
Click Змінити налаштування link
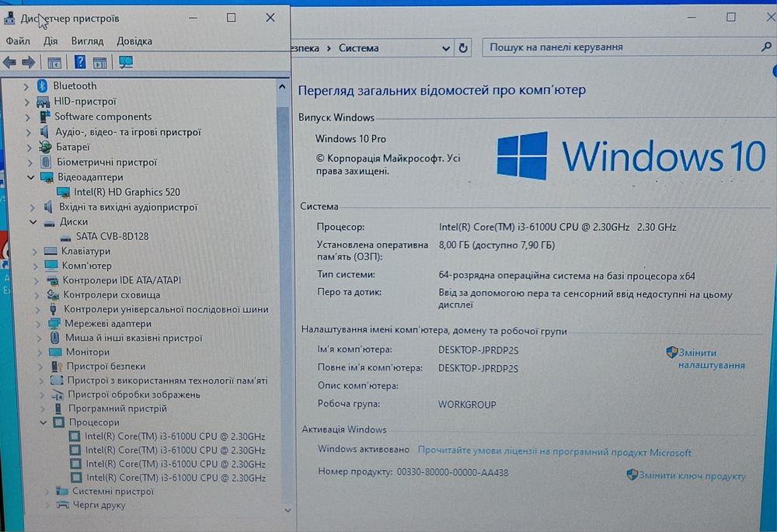711,359
